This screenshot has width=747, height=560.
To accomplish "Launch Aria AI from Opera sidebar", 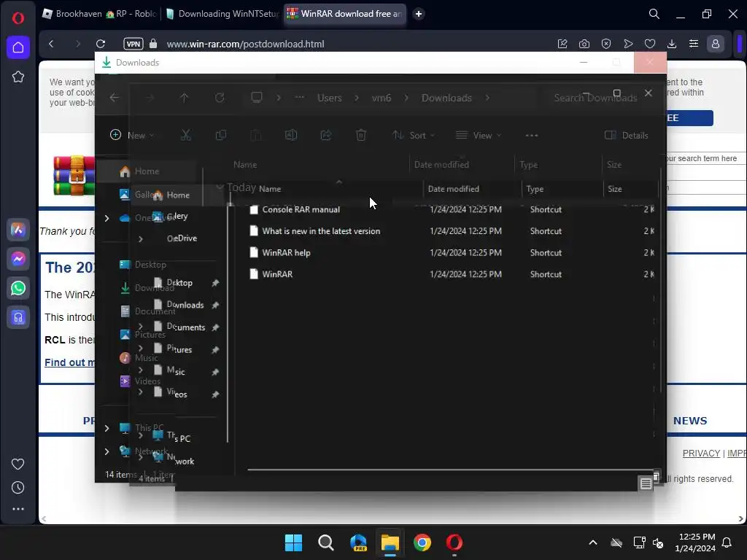I will [18, 230].
